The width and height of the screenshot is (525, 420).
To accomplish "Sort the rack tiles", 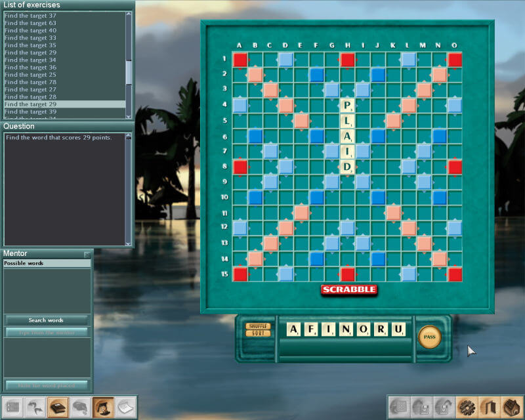I will pos(258,333).
